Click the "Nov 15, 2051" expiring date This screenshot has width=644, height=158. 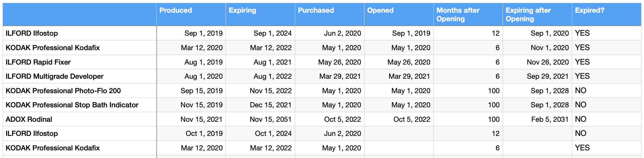[x=271, y=119]
